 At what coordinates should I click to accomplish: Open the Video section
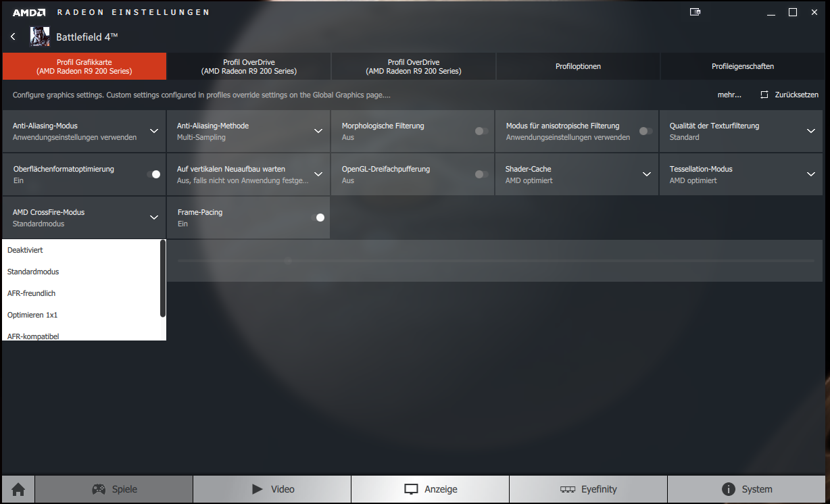[272, 490]
